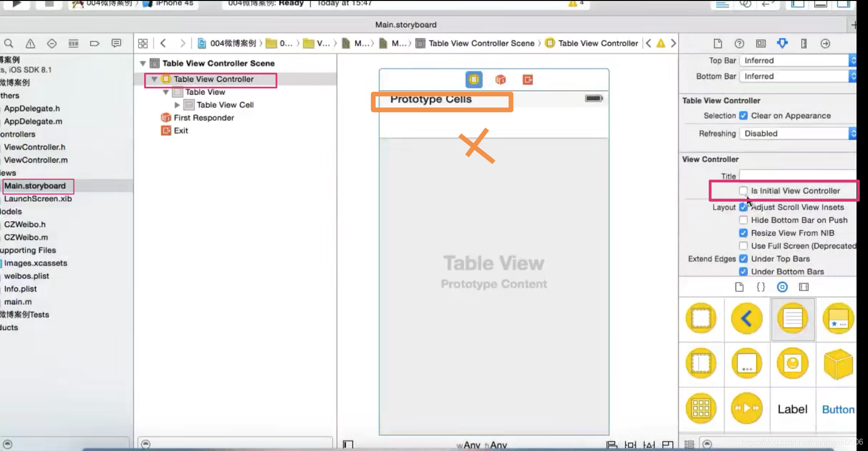Screen dimensions: 868x451
Task: Show the File inspector
Action: [x=718, y=43]
